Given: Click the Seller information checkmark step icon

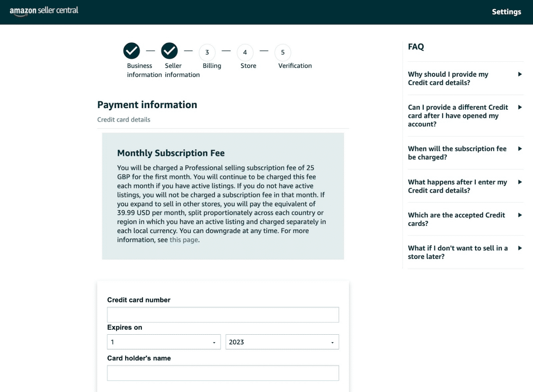Looking at the screenshot, I should coord(169,51).
